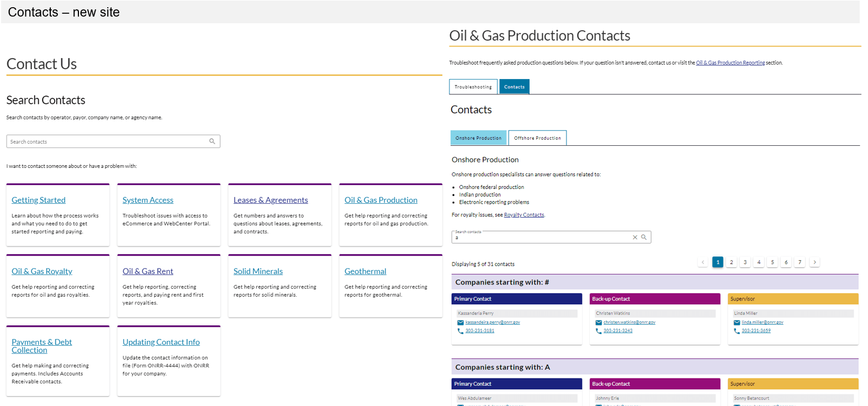
Task: Click the Search contacts field under Contact Us
Action: point(108,141)
